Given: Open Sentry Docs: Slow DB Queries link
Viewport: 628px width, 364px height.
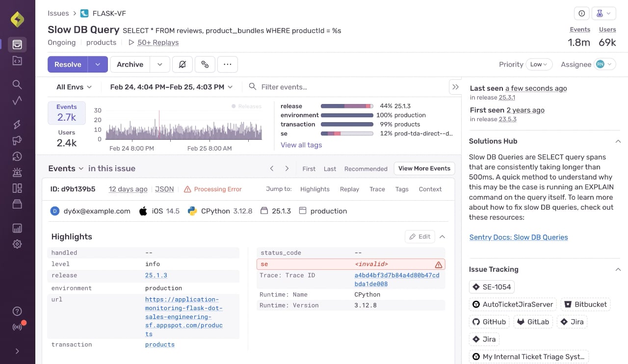Looking at the screenshot, I should [519, 237].
